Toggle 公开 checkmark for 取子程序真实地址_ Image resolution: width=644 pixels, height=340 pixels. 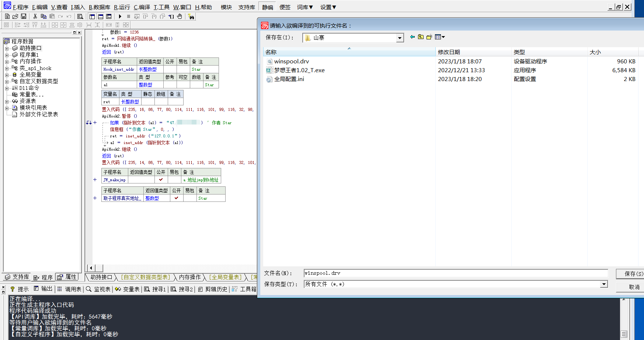click(176, 198)
